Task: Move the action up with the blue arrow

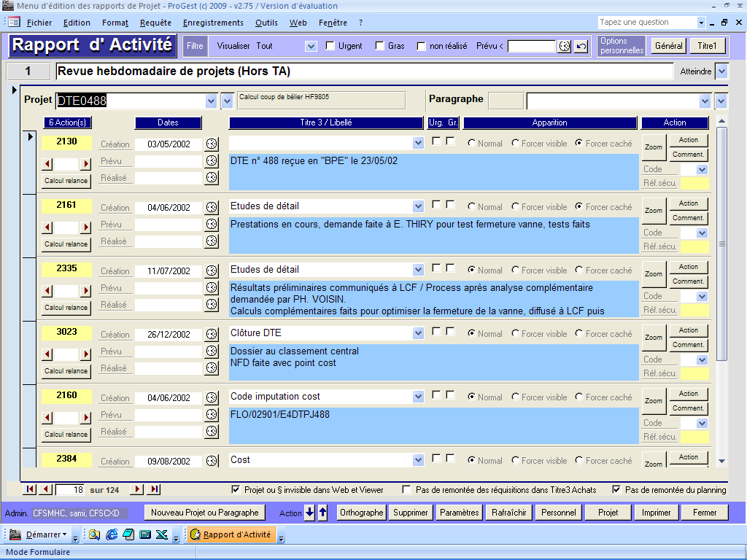Action: [322, 513]
